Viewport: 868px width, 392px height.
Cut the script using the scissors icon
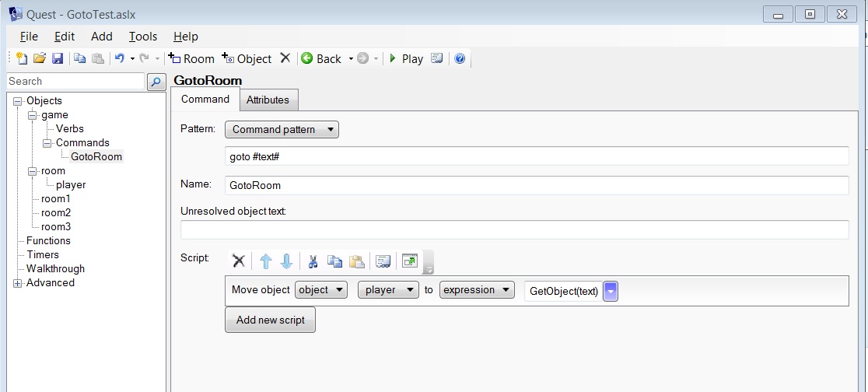coord(313,261)
